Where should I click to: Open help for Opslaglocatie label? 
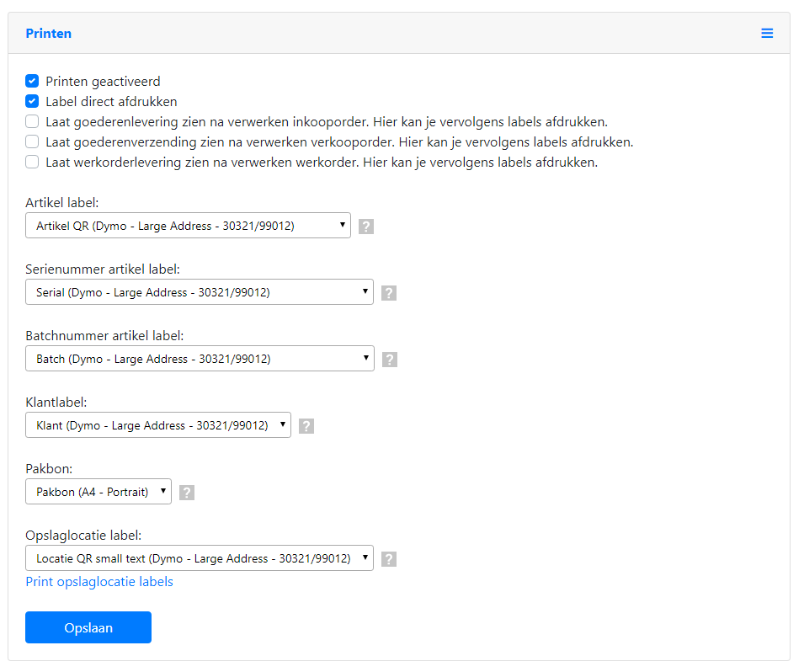pos(388,558)
